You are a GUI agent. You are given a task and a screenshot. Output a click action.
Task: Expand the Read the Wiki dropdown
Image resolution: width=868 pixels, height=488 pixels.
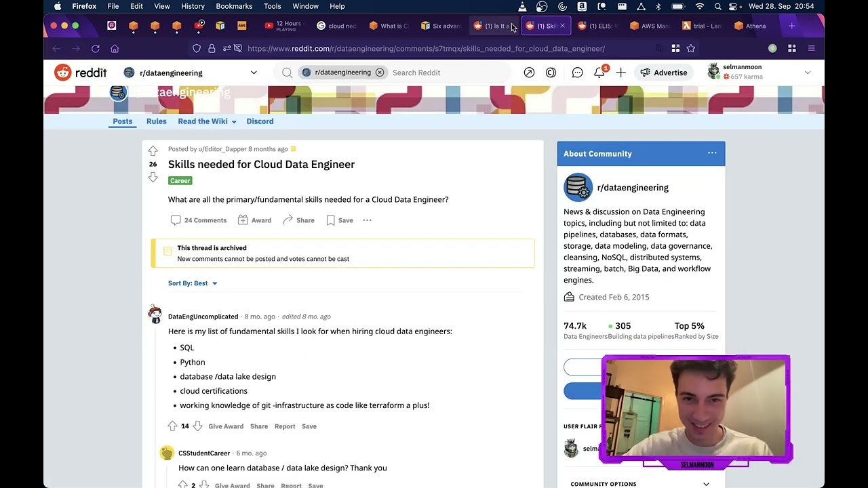coord(207,121)
